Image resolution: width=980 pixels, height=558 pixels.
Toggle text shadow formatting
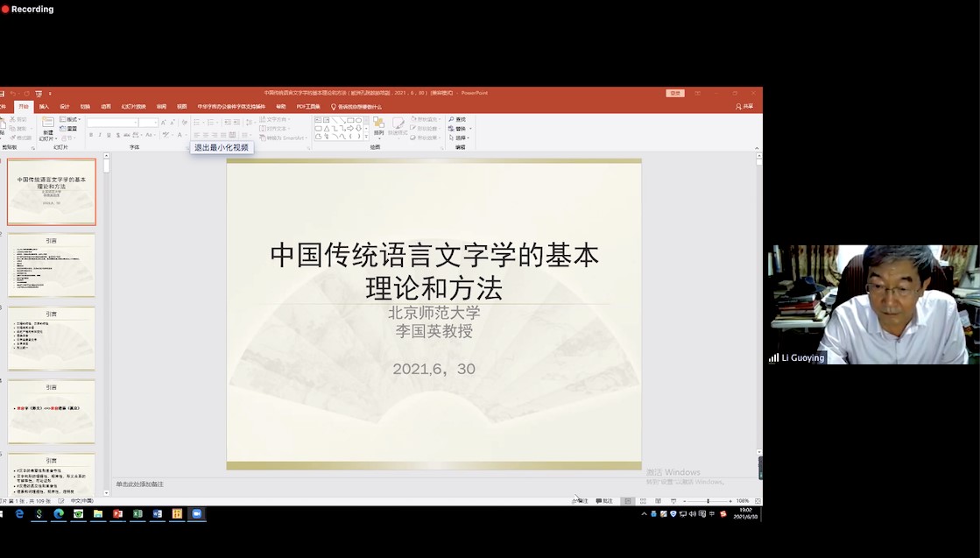(117, 135)
